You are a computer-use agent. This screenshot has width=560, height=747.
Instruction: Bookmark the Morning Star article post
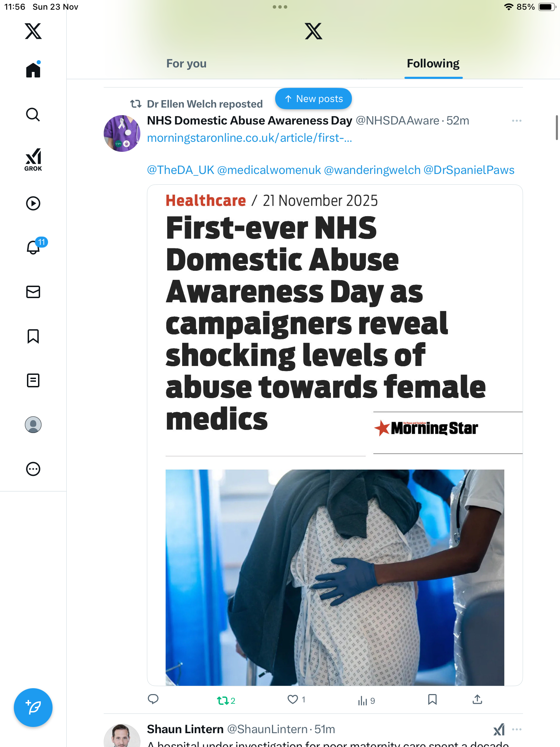coord(432,700)
